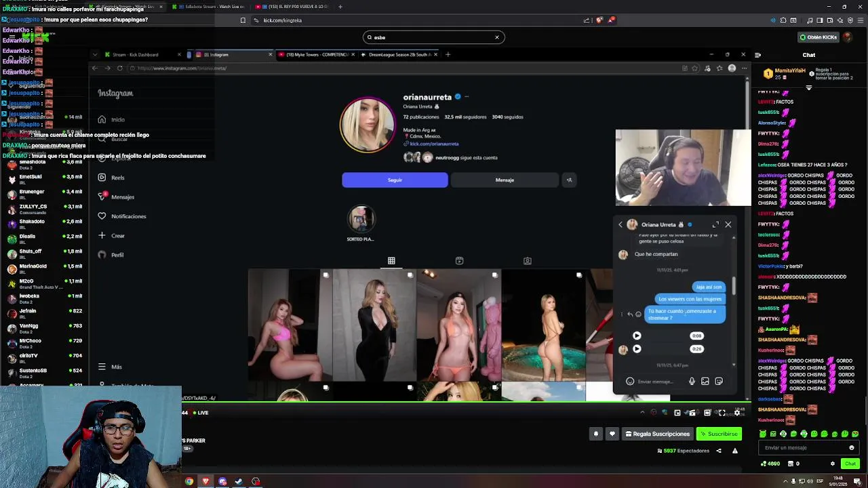Open Perfil in Instagram sidebar
The height and width of the screenshot is (488, 868).
(x=111, y=255)
